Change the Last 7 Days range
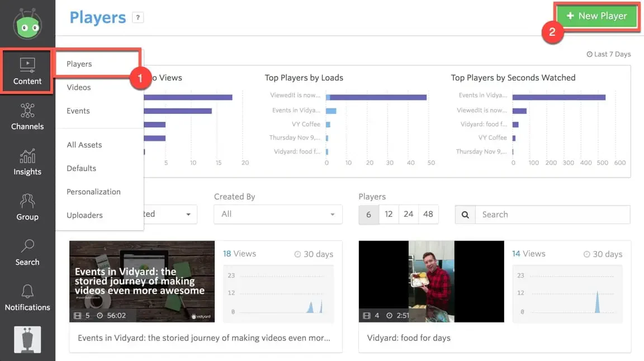 click(609, 54)
